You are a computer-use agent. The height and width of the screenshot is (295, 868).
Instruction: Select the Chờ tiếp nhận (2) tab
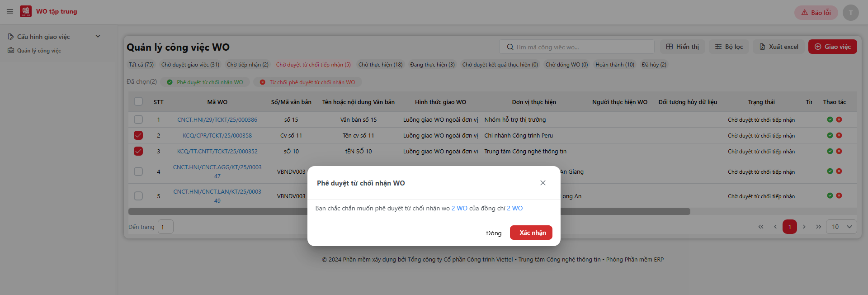tap(248, 65)
